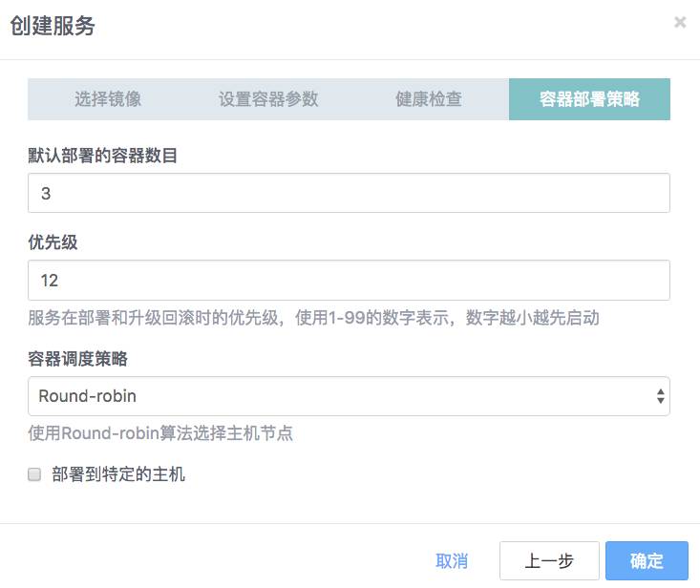The height and width of the screenshot is (588, 700).
Task: Go back with the 上一步 button
Action: coord(549,560)
